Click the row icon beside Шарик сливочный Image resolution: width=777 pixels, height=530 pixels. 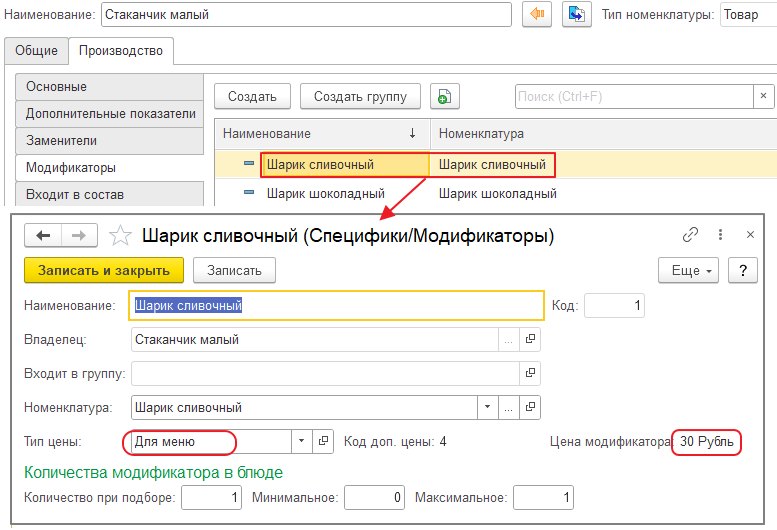coord(249,163)
